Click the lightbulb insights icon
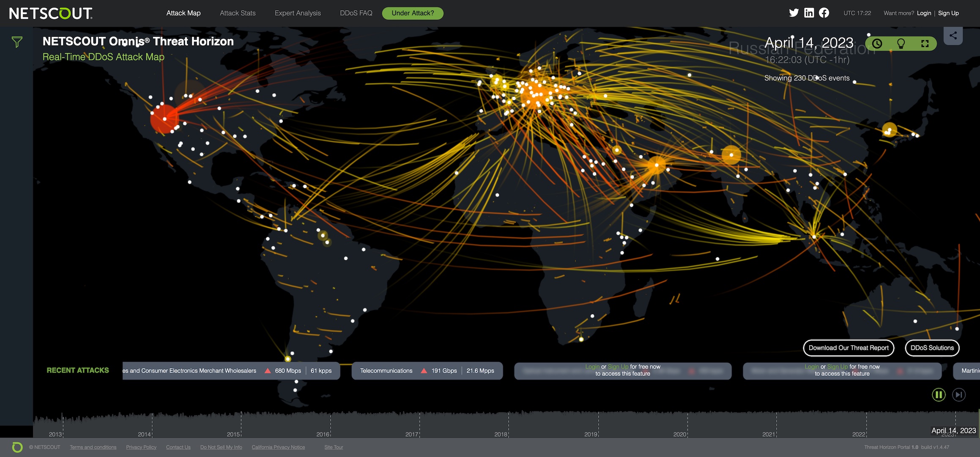The width and height of the screenshot is (980, 457). (x=901, y=44)
